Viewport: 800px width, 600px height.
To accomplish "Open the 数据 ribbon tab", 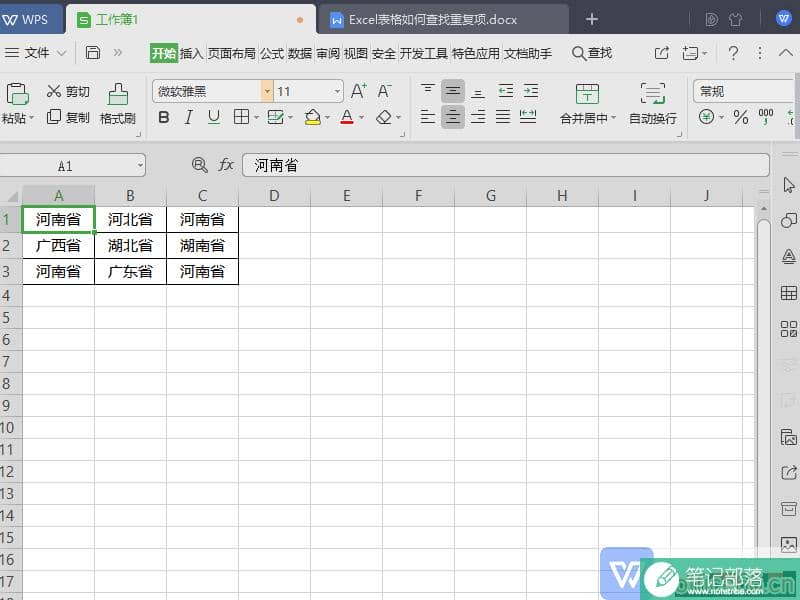I will [x=299, y=53].
